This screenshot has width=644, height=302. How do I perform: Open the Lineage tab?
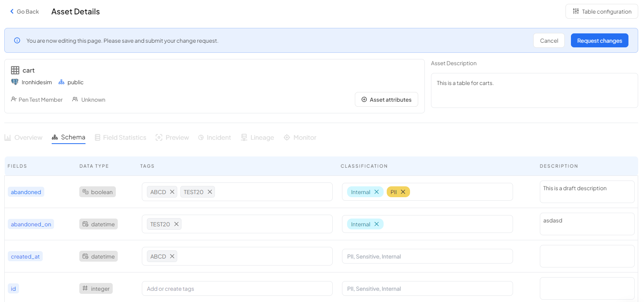click(257, 137)
